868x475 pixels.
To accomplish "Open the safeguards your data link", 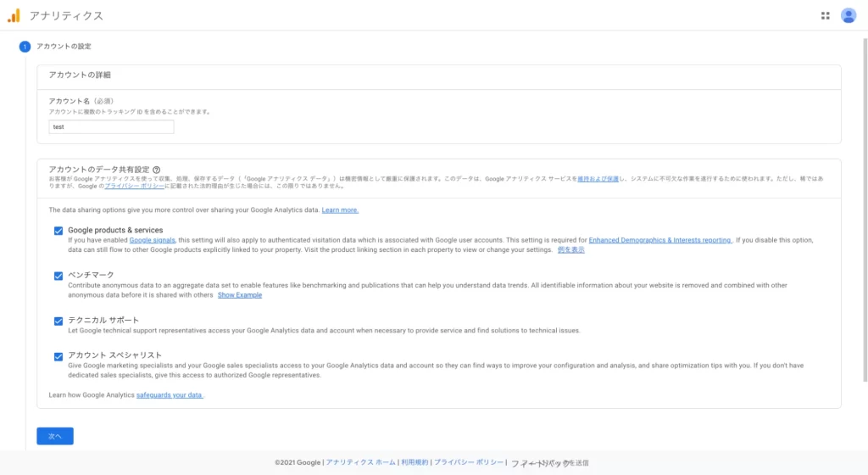I will 170,395.
